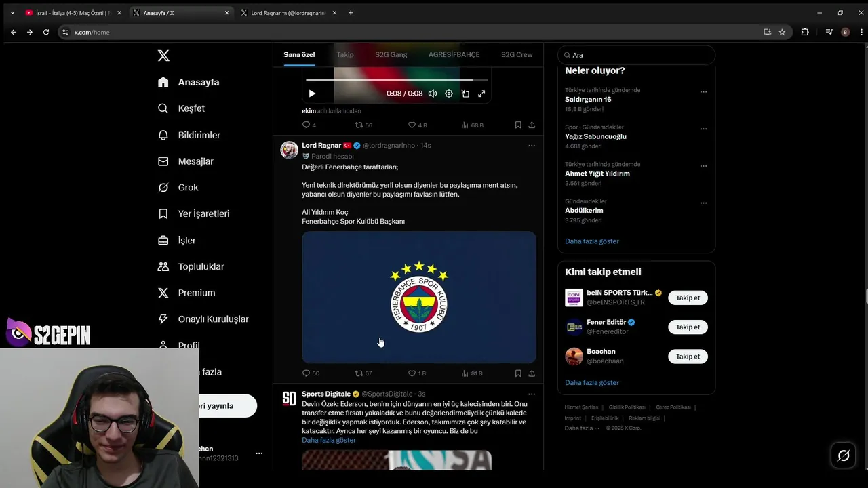This screenshot has width=868, height=488.
Task: Bookmark page with star icon
Action: point(782,32)
